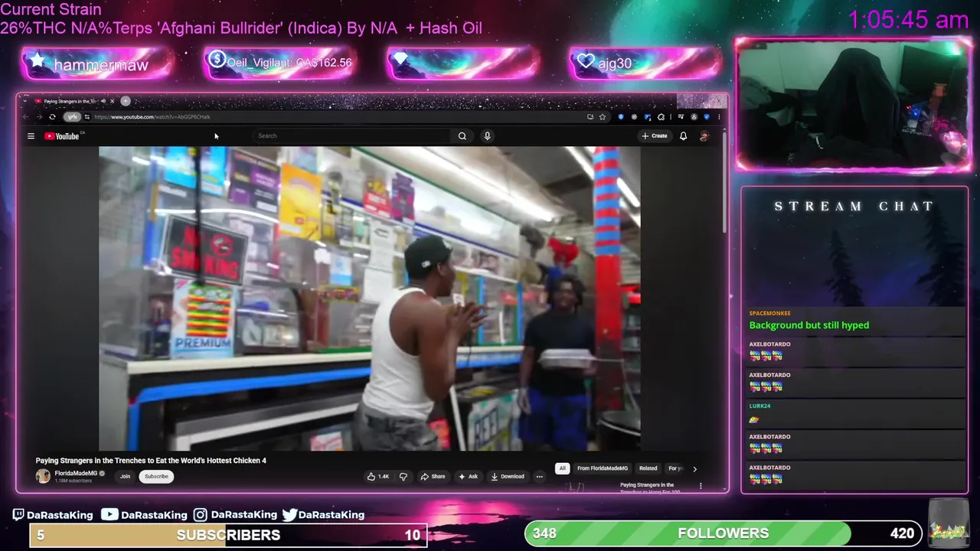Click 'Background but still hyped' chat message
980x551 pixels.
pos(809,325)
